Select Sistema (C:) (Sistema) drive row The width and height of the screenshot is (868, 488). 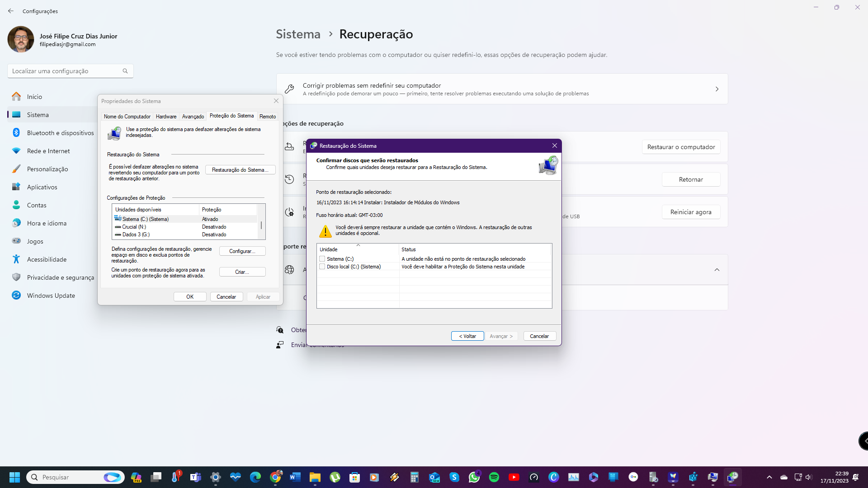(x=185, y=219)
